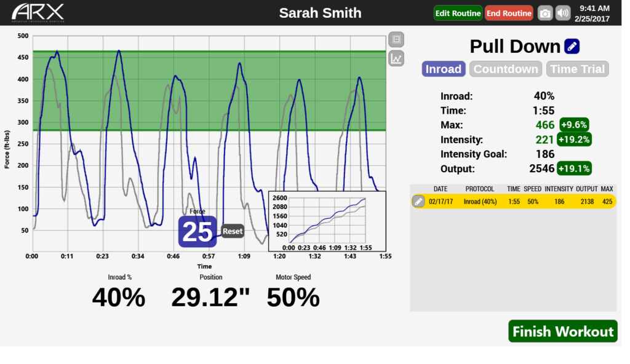Viewport: 630px width, 364px height.
Task: Select the Inroad protocol mode
Action: coord(444,69)
